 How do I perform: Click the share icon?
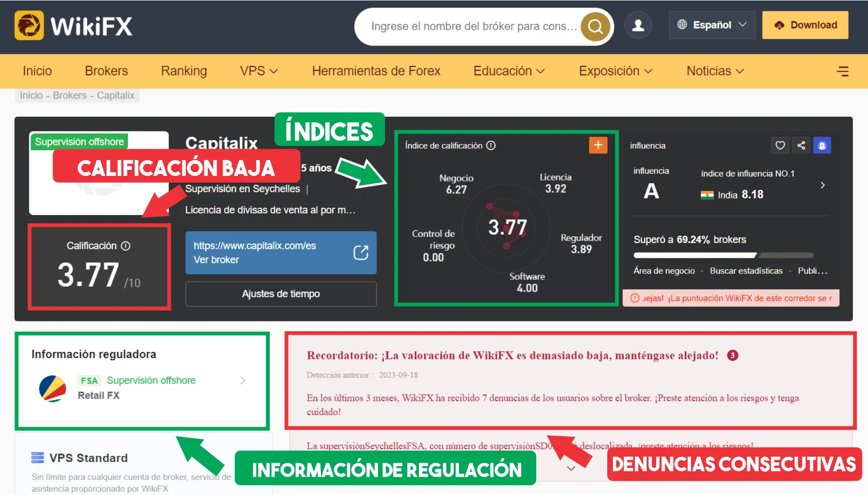[x=801, y=145]
